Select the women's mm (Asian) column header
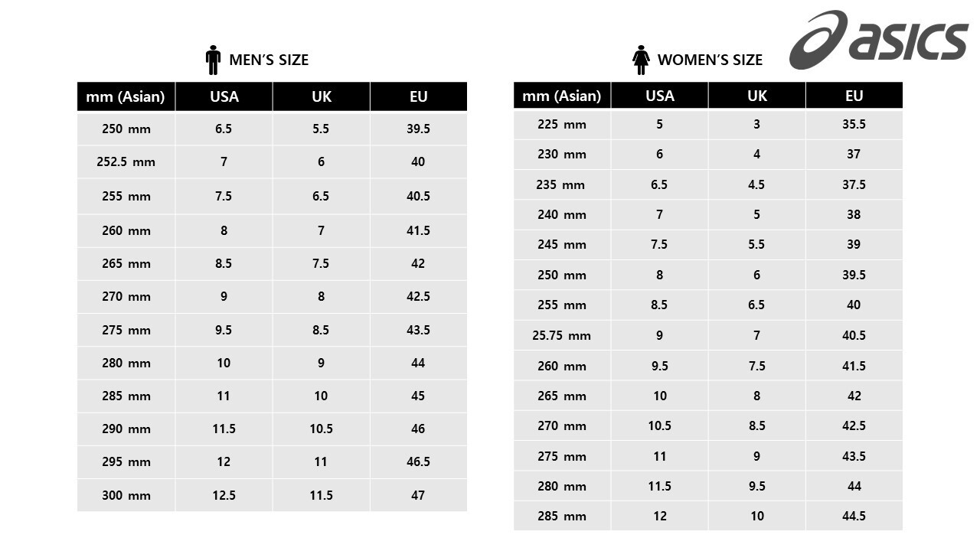980x551 pixels. click(562, 96)
